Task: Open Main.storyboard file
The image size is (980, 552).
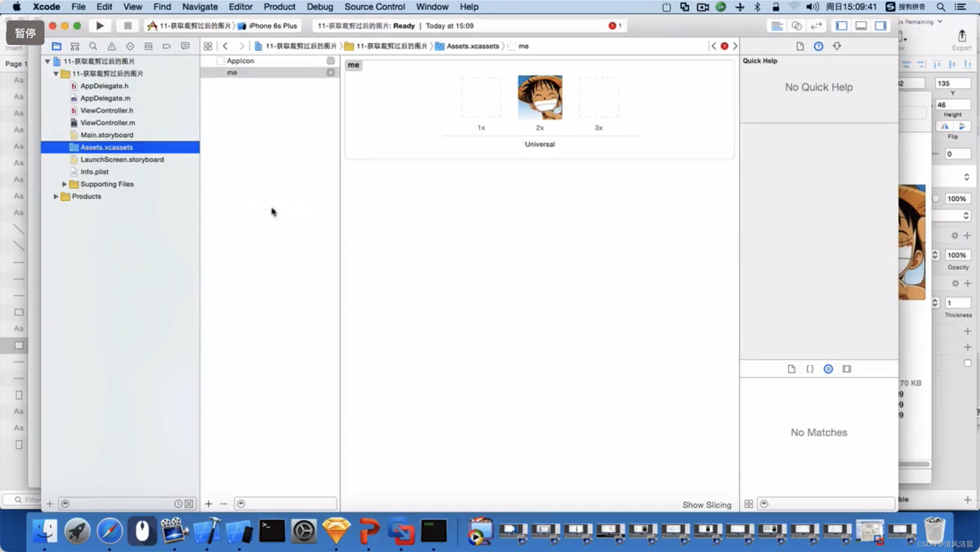Action: (107, 135)
